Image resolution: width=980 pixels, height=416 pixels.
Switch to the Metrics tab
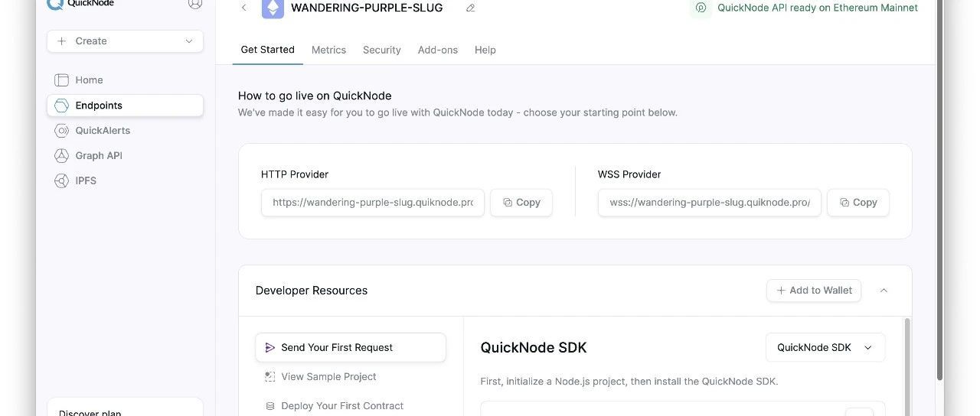[x=328, y=50]
